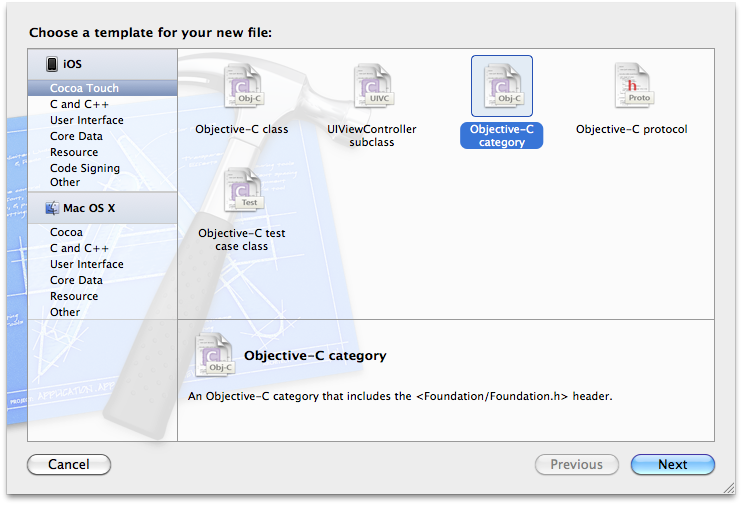Select the Objective-C test case class icon
This screenshot has height=505, width=742.
tap(244, 190)
